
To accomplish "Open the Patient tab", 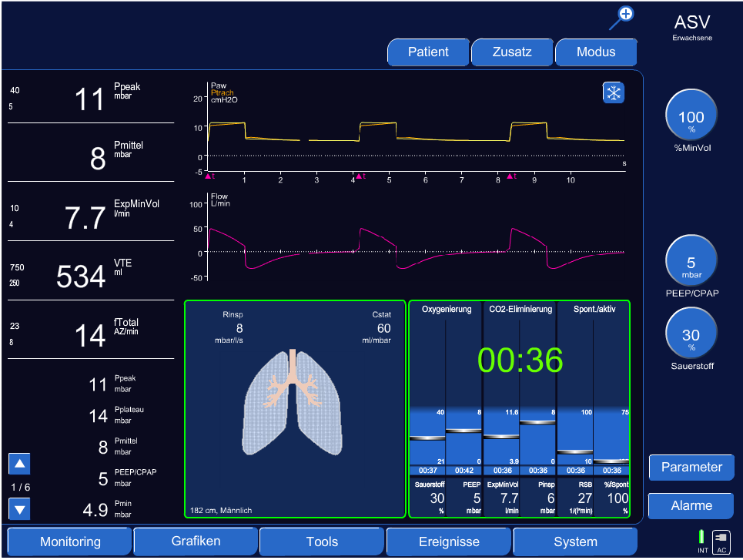I will [x=428, y=52].
